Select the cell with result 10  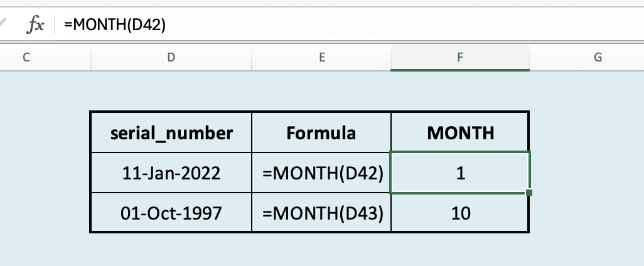click(460, 213)
